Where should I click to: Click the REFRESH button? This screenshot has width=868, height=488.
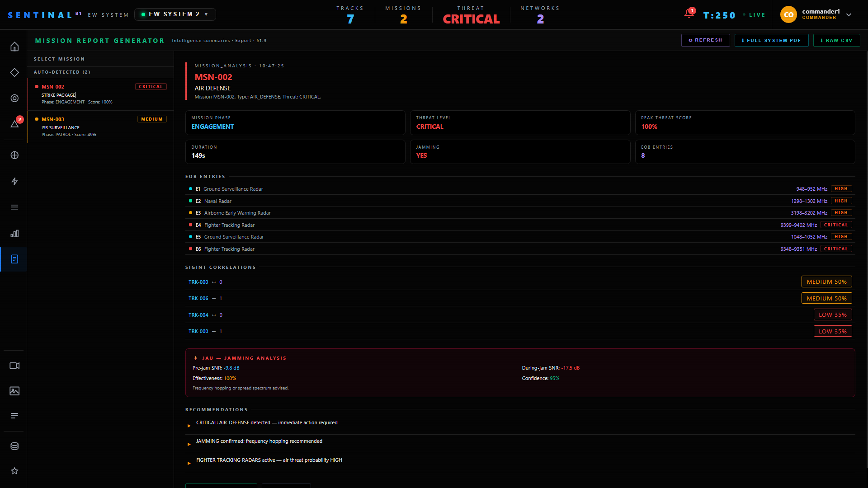coord(705,40)
